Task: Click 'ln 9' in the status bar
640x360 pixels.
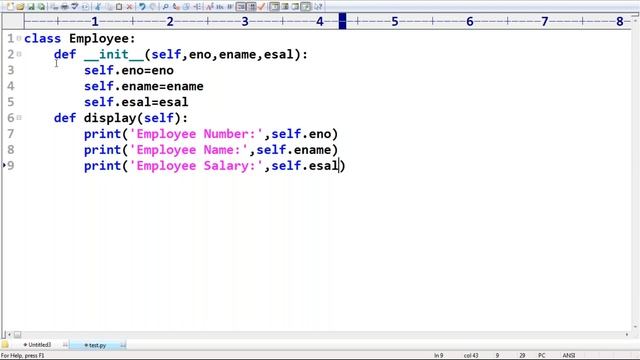Action: [438, 356]
